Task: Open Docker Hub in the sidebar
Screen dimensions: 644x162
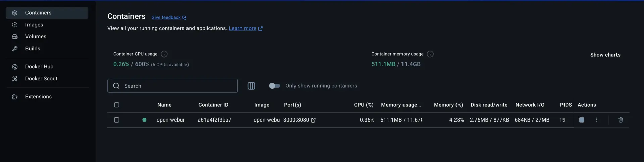Action: pyautogui.click(x=47, y=67)
